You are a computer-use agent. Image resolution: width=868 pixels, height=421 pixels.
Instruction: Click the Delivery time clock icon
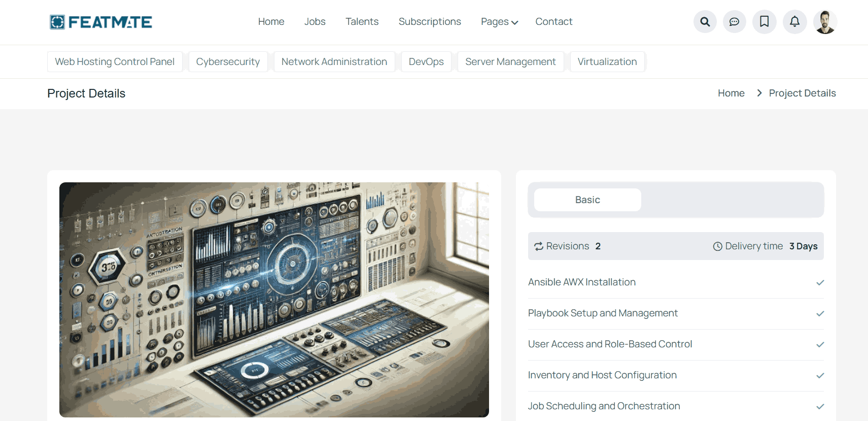click(717, 246)
